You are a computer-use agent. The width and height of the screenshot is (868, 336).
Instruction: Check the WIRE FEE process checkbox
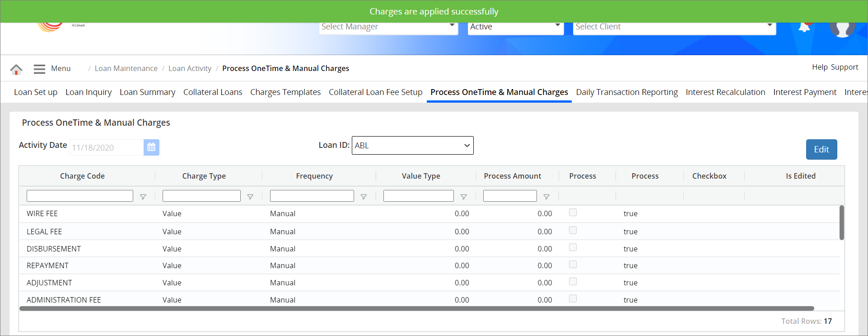tap(573, 213)
